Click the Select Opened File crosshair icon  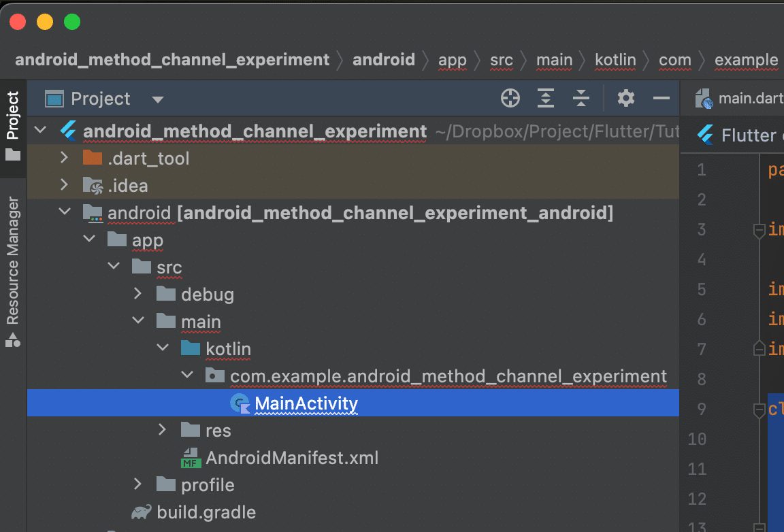[510, 98]
